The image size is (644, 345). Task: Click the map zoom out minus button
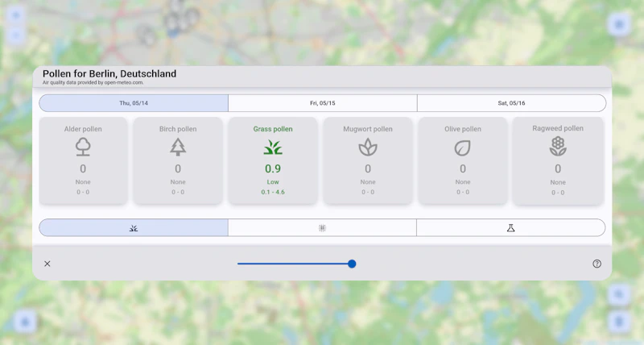pos(16,35)
